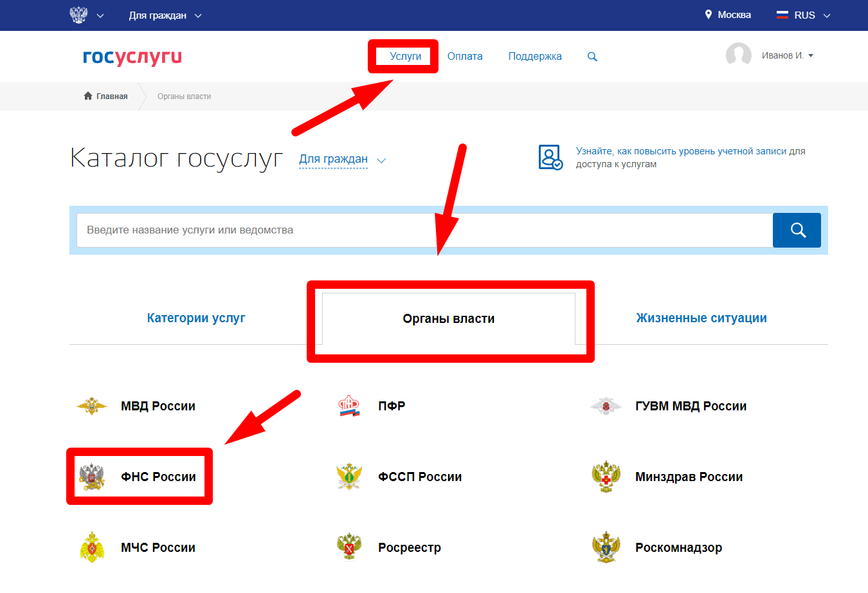Click the МВД России emblem icon

pyautogui.click(x=92, y=406)
